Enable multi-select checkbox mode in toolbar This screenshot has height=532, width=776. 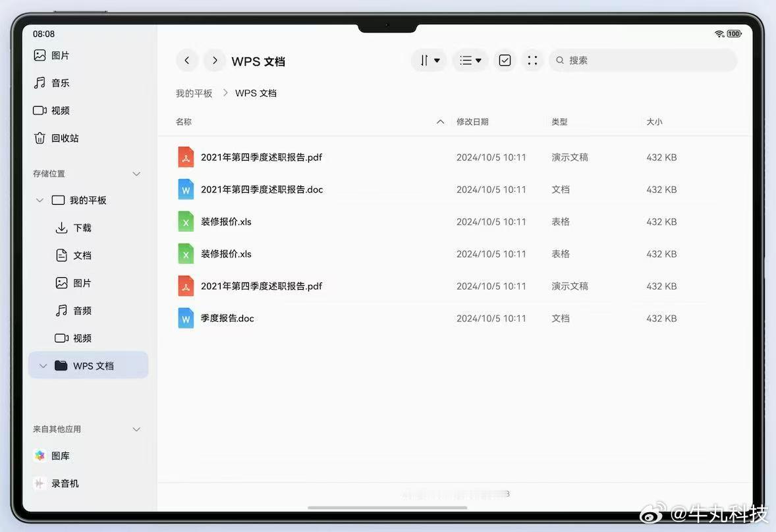point(505,61)
